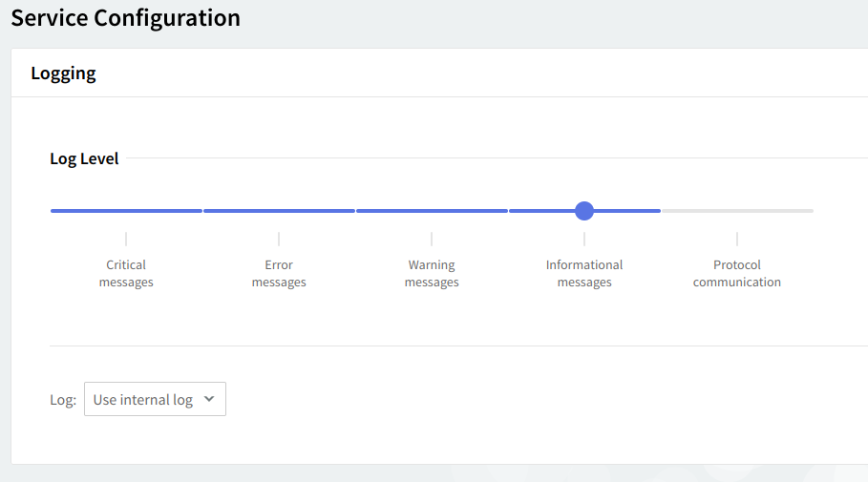Viewport: 868px width, 482px height.
Task: Select the Error messages label
Action: (279, 274)
